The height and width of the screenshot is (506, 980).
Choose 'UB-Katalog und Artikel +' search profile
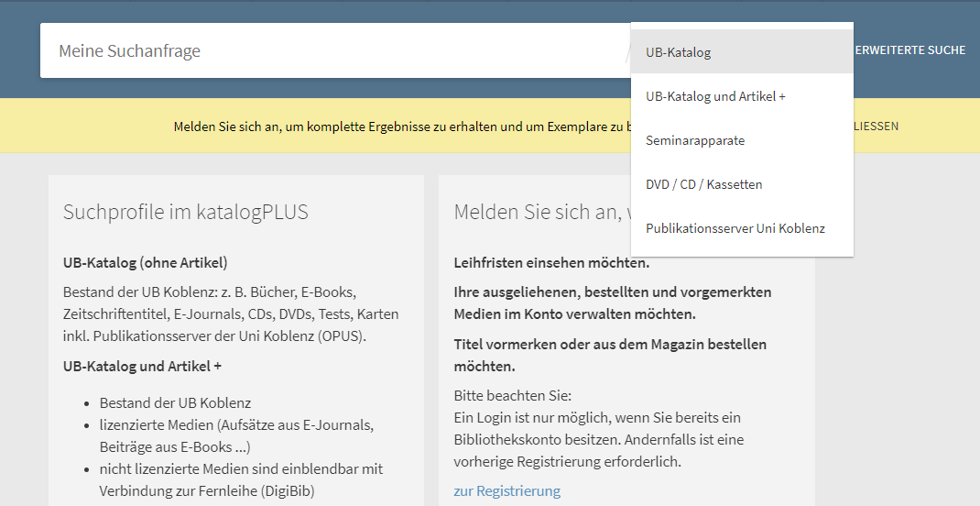pos(742,96)
